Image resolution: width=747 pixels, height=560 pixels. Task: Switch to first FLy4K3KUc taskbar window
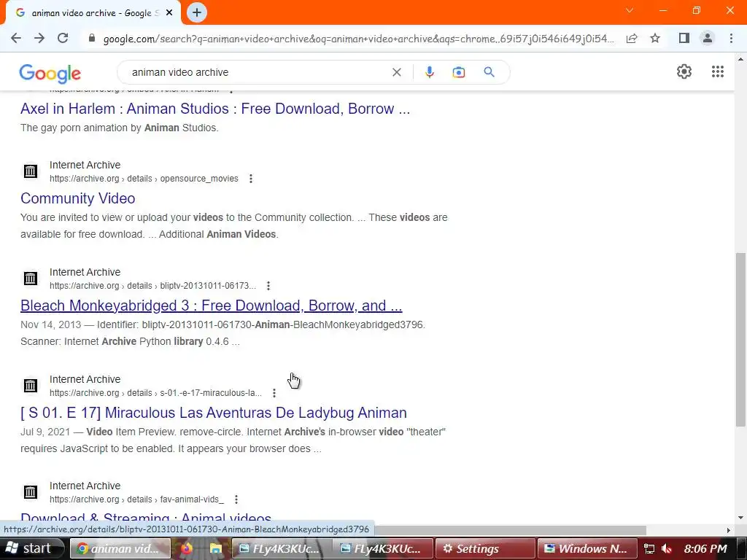pyautogui.click(x=281, y=548)
